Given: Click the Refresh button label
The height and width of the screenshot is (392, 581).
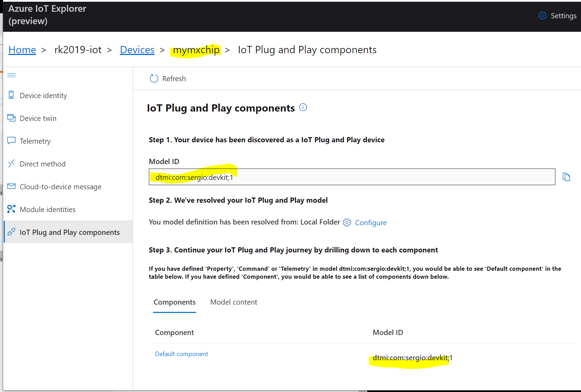Looking at the screenshot, I should 174,79.
